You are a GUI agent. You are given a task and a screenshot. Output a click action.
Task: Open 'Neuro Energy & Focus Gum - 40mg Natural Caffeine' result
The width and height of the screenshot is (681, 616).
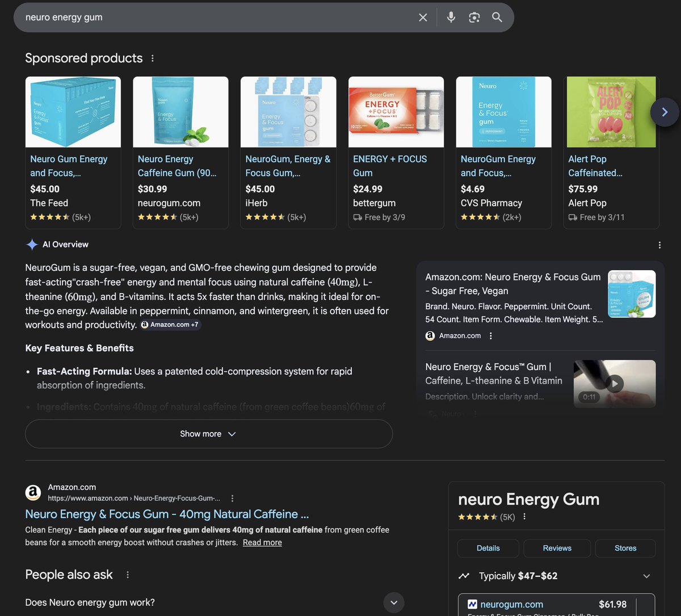(x=167, y=514)
